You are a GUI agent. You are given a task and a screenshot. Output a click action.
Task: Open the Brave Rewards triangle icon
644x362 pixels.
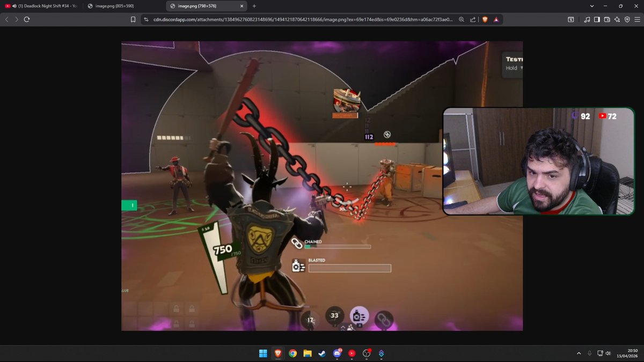tap(496, 19)
